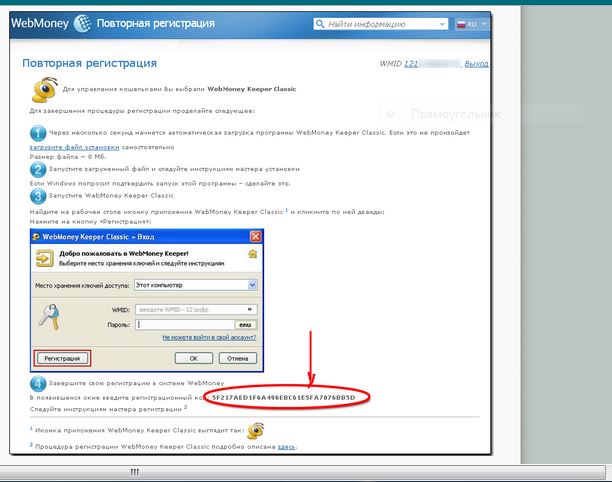Click 'Запустите WebMoney Keeper Classic' step text
This screenshot has width=612, height=482.
(x=111, y=196)
